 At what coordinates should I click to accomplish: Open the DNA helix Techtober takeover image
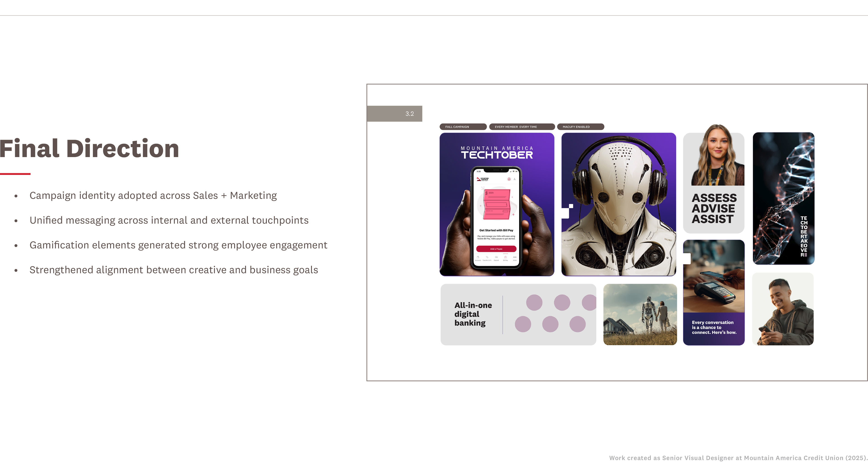tap(783, 198)
